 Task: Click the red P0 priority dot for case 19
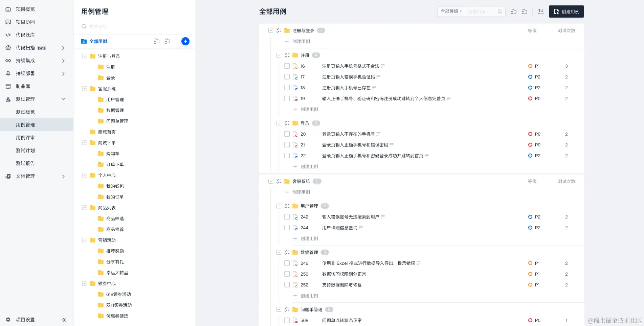530,98
